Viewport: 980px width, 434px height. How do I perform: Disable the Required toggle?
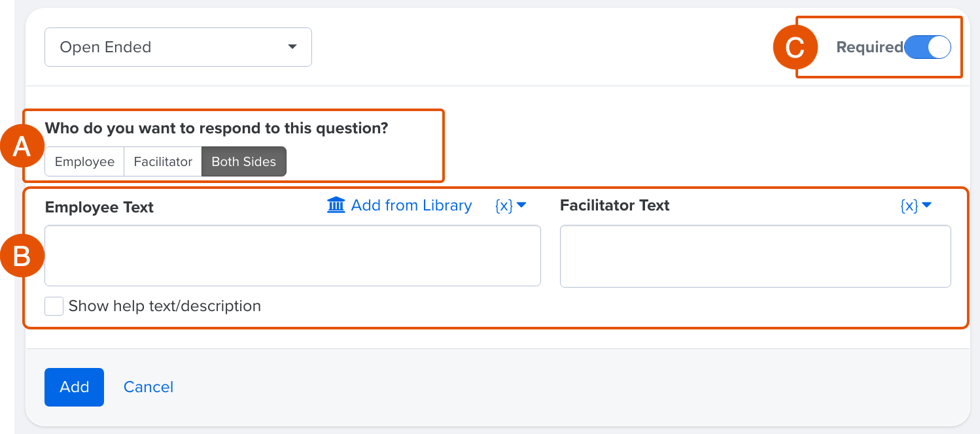[x=927, y=46]
